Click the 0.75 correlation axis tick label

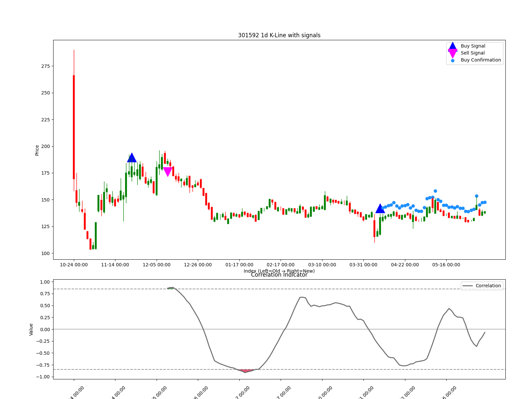pyautogui.click(x=45, y=294)
